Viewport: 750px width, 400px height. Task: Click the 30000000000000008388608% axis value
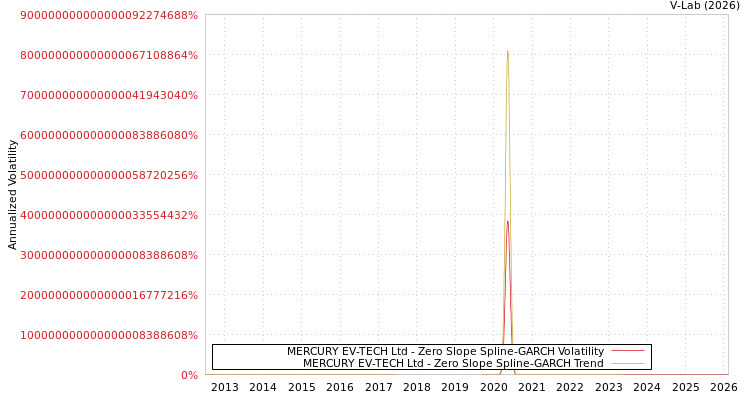pos(109,256)
